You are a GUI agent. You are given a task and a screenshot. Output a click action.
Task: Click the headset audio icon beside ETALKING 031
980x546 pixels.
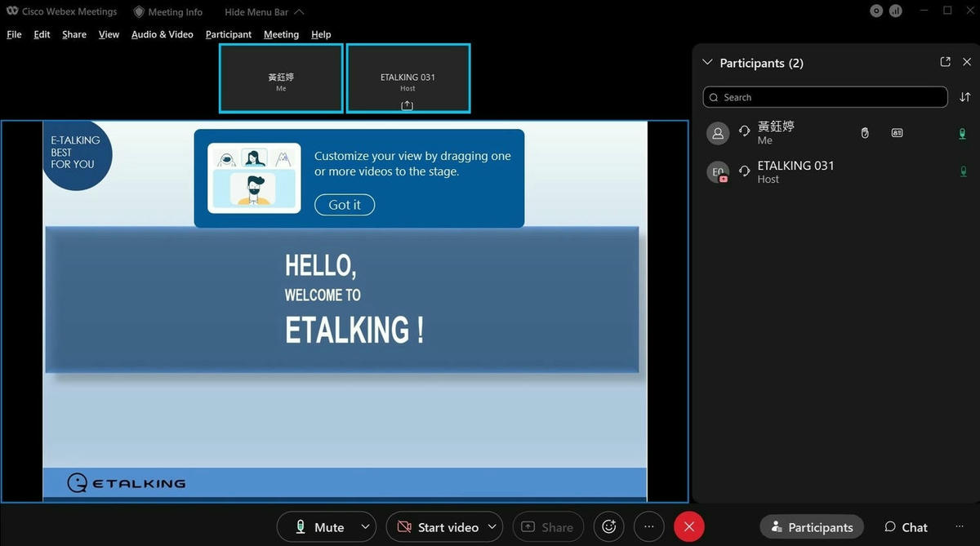pos(744,171)
